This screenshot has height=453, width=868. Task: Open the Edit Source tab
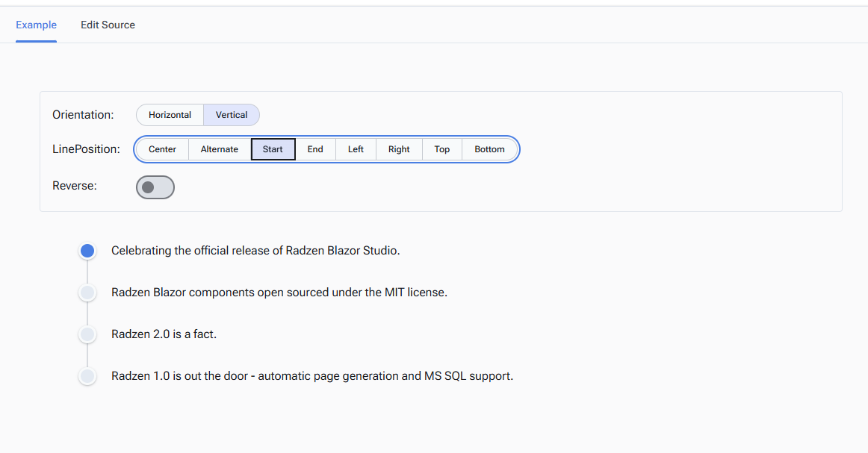[108, 25]
